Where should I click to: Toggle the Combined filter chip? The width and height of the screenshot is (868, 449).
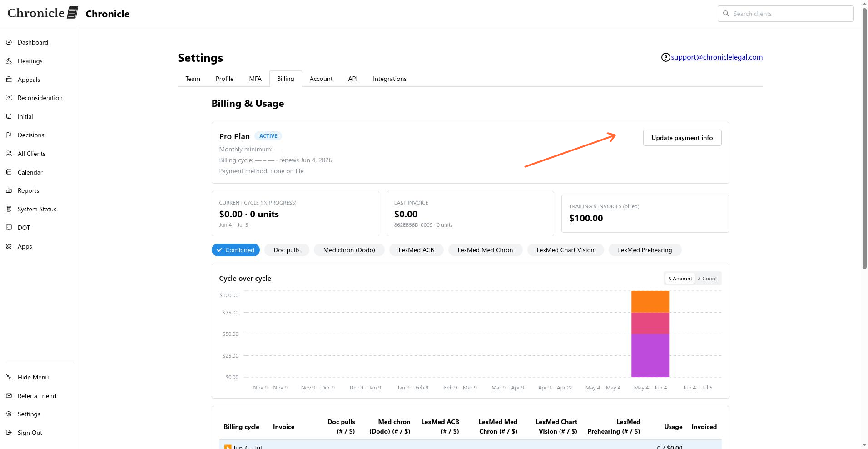coord(235,250)
